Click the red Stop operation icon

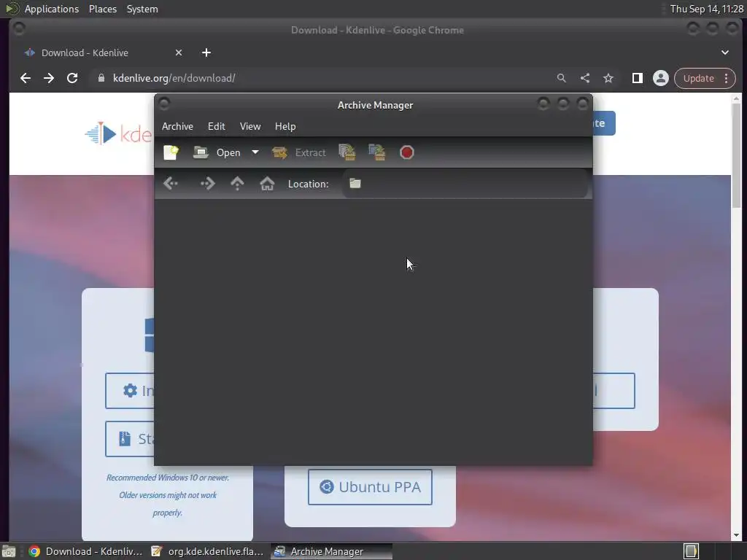(407, 152)
